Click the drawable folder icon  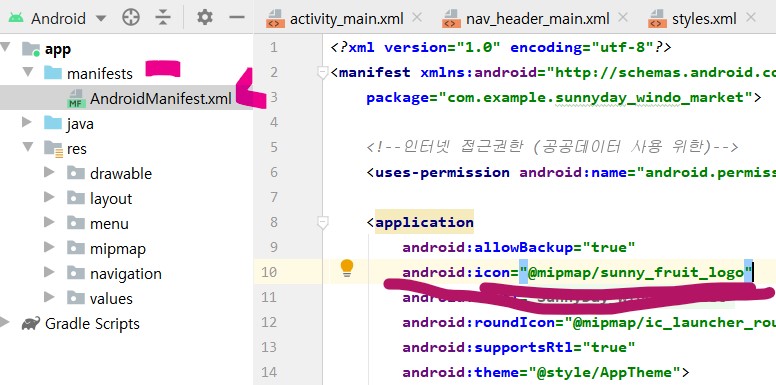76,173
